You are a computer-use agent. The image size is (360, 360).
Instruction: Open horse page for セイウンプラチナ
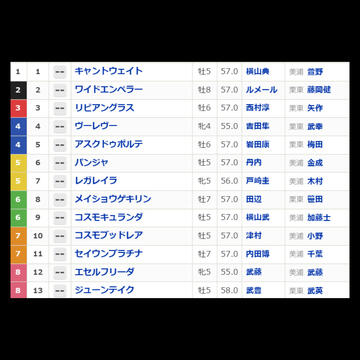click(109, 254)
